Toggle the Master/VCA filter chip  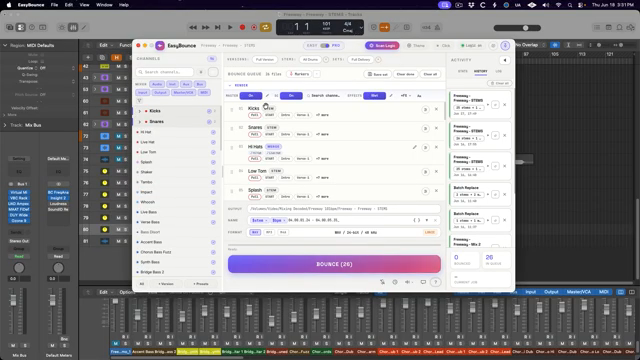coord(183,93)
